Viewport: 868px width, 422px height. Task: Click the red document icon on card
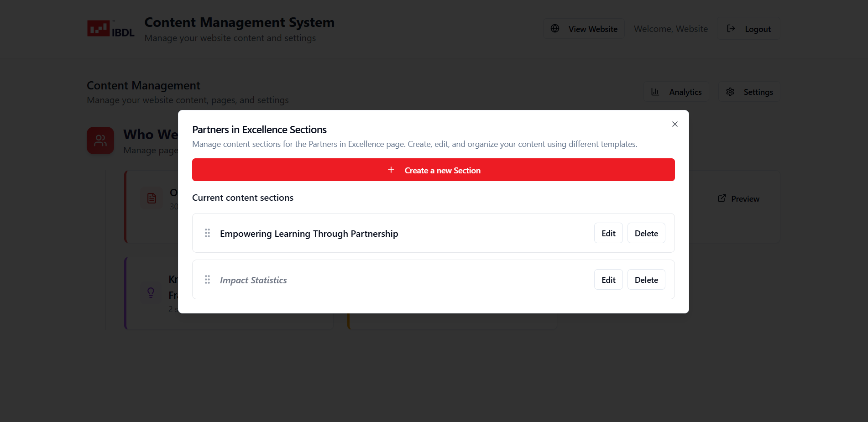(152, 198)
